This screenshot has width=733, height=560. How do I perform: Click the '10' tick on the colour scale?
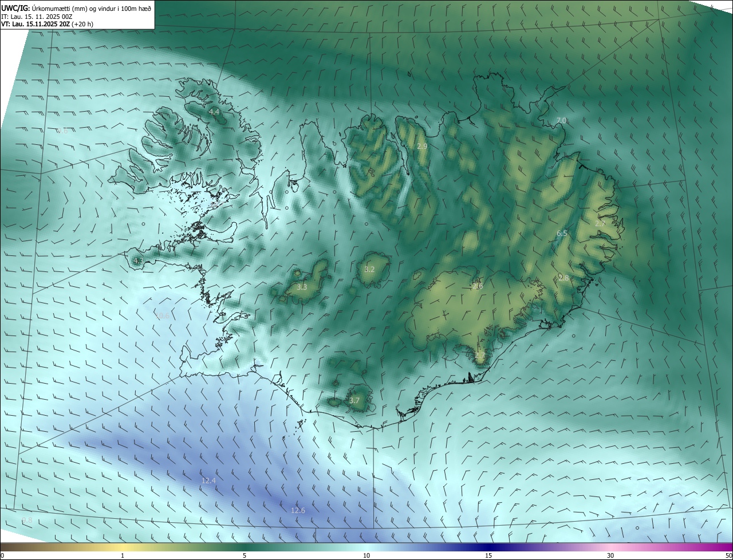click(366, 555)
